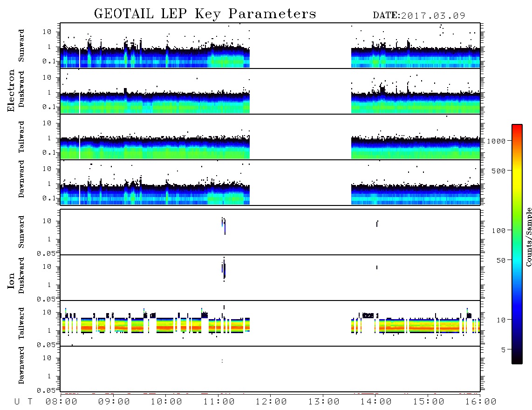This screenshot has height=410, width=532.
Task: Click the Ion Dawnward spectrogram panel
Action: tap(270, 369)
